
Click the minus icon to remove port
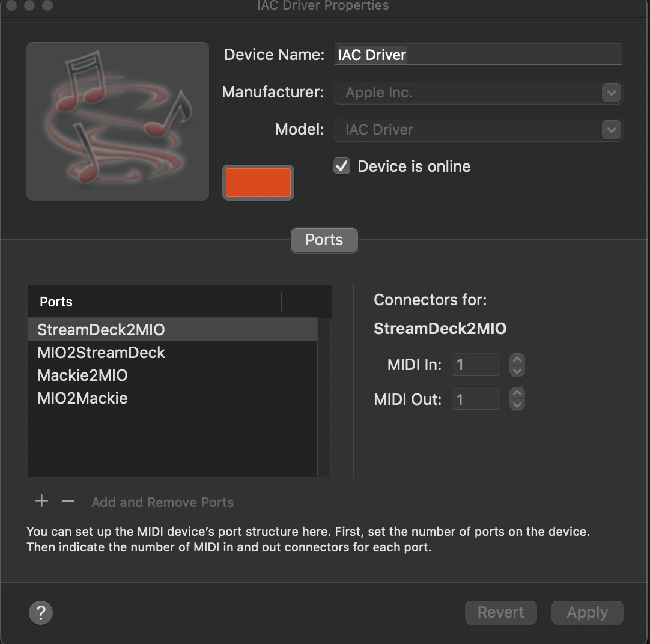click(68, 501)
